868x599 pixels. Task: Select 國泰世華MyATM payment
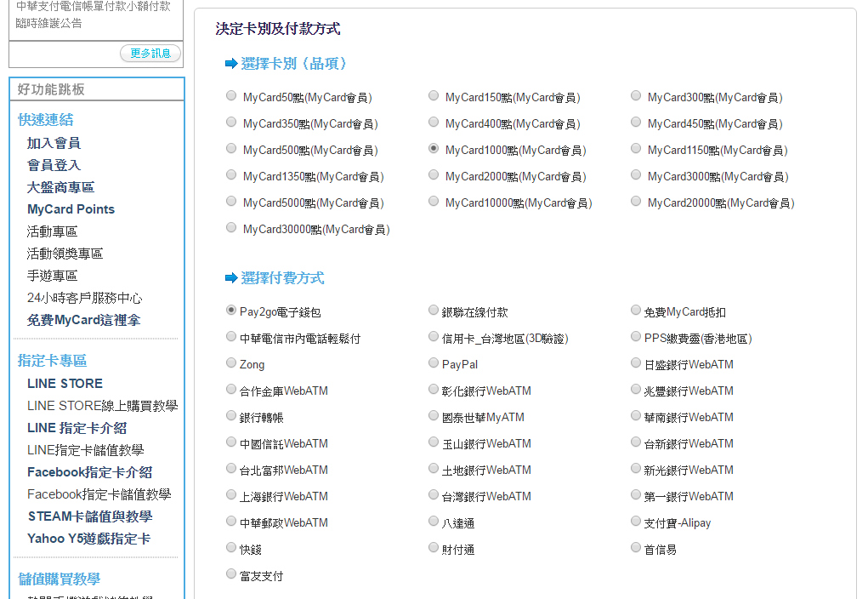click(434, 415)
